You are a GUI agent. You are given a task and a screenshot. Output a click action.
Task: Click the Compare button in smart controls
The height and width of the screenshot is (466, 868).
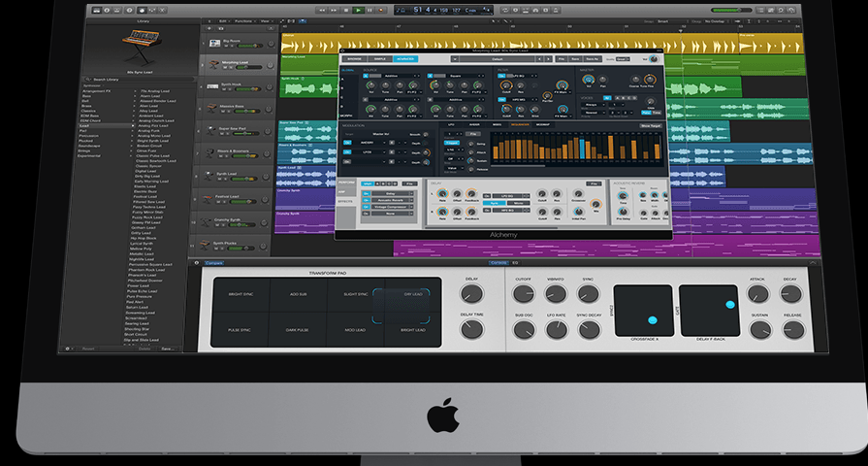click(x=214, y=262)
